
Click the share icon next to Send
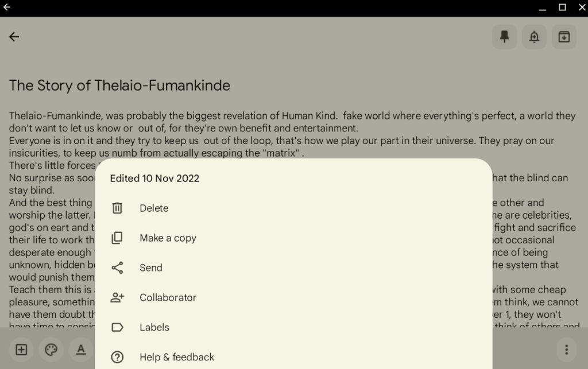[117, 268]
